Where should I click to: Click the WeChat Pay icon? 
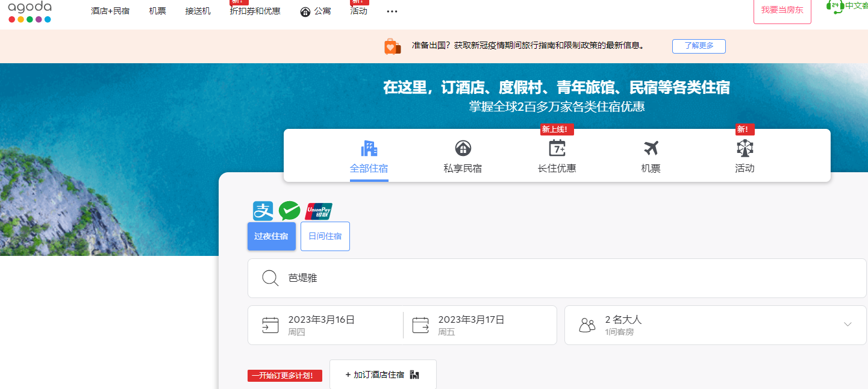tap(290, 211)
